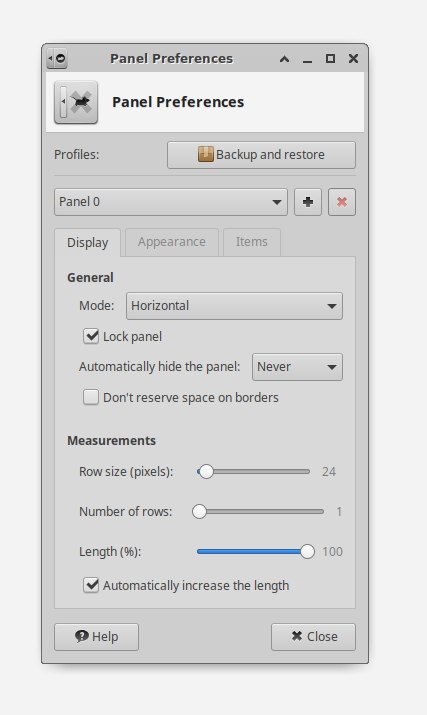
Task: Open the Panel 0 selector dropdown
Action: 171,202
